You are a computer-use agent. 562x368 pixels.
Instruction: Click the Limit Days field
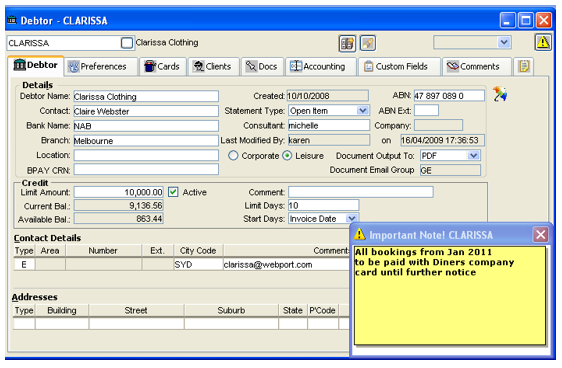point(323,205)
